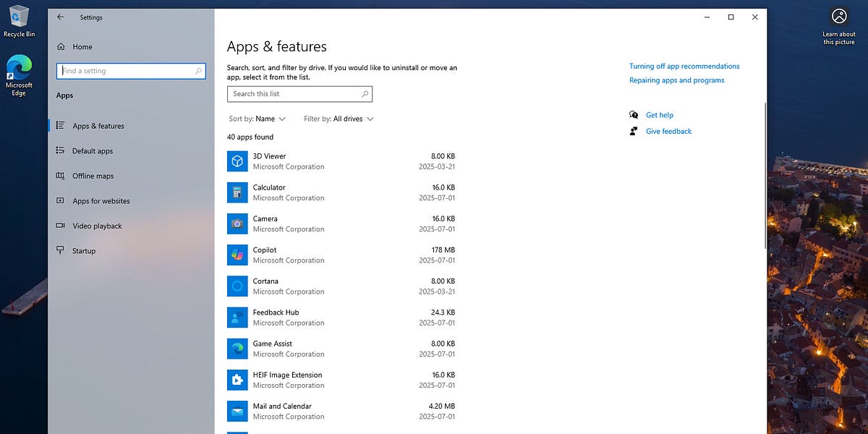Select Calculator in the apps list
This screenshot has width=868, height=434.
coord(269,192)
